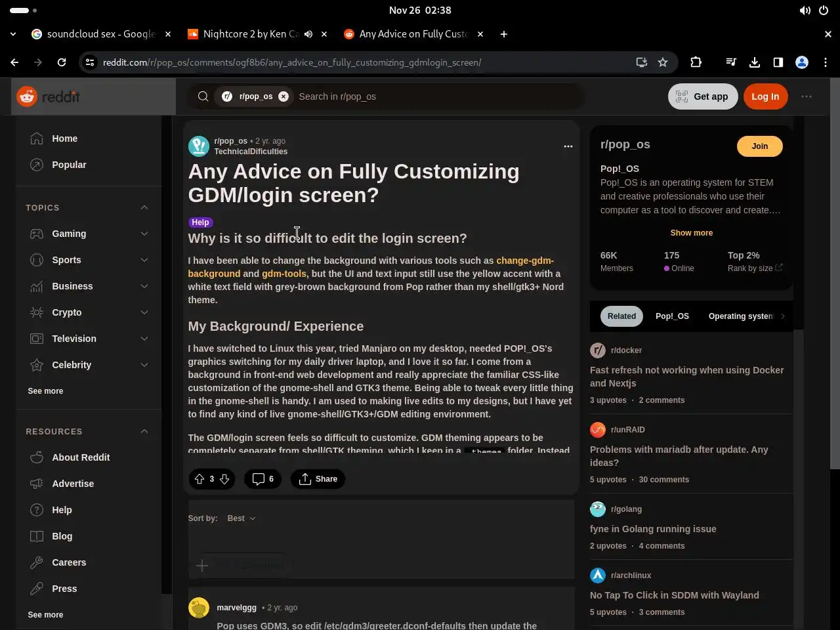Image resolution: width=840 pixels, height=630 pixels.
Task: Go back in browser history
Action: click(x=14, y=62)
